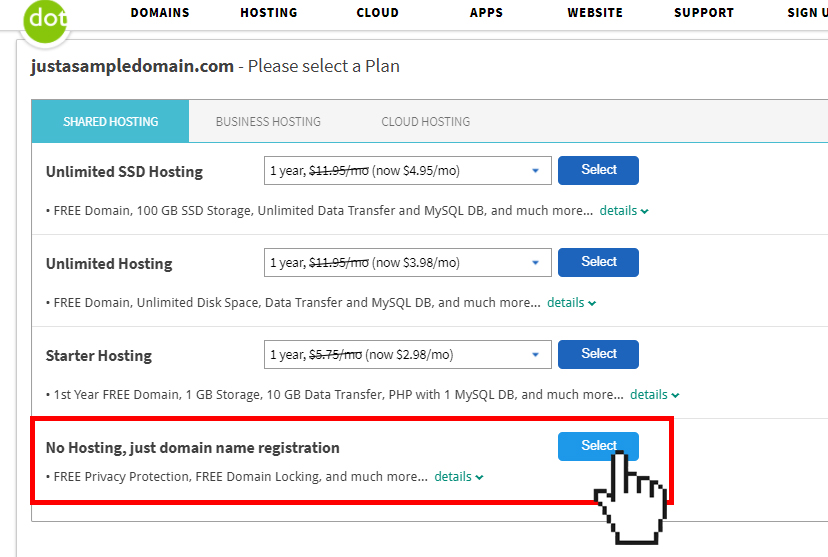Open the Unlimited SSD Hosting term dropdown
The height and width of the screenshot is (557, 828).
pos(408,171)
